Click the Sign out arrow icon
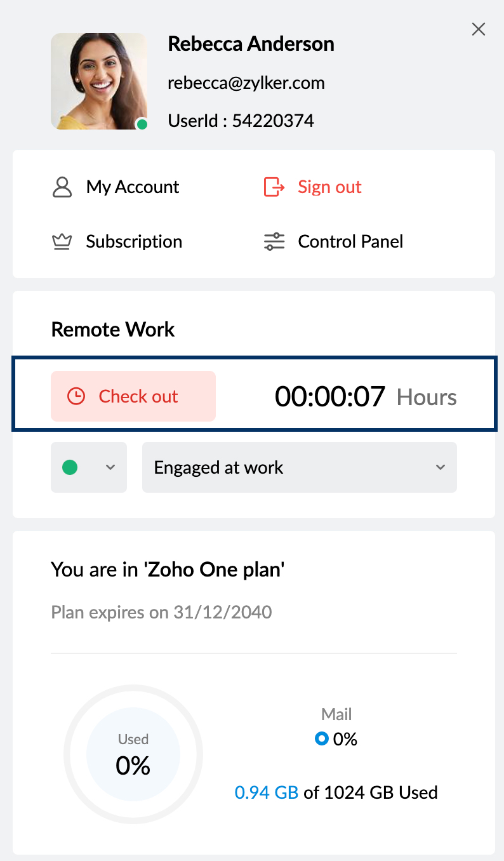 tap(274, 187)
